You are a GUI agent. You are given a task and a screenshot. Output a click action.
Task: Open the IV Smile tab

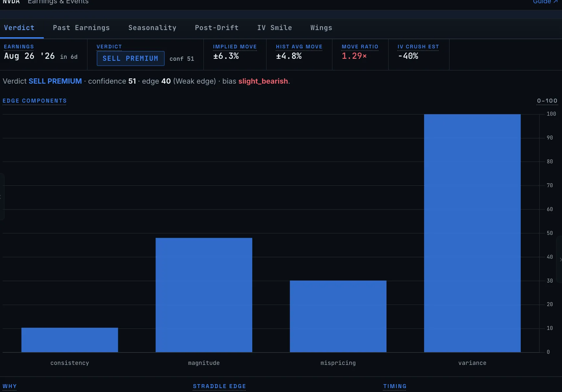tap(274, 28)
